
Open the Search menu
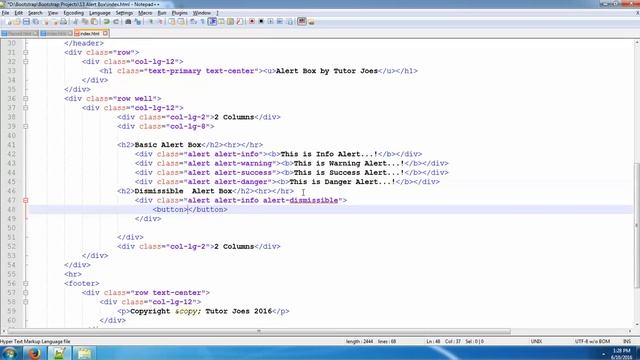[x=35, y=13]
